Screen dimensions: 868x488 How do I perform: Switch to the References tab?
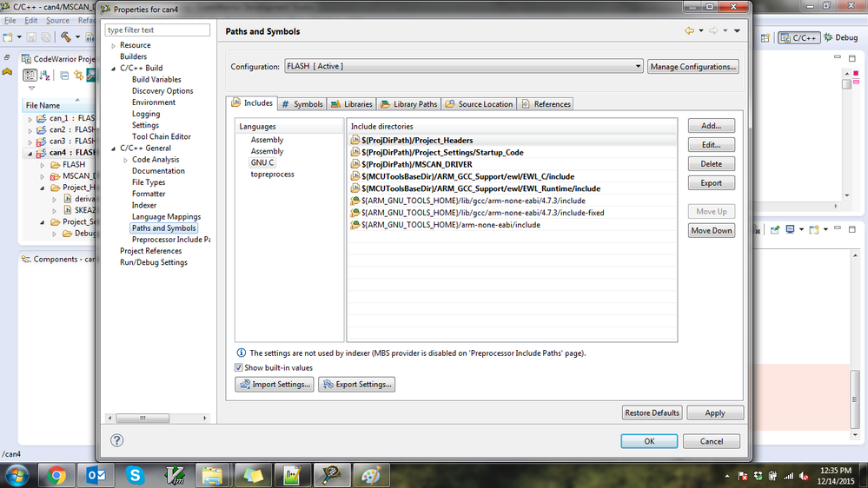546,104
